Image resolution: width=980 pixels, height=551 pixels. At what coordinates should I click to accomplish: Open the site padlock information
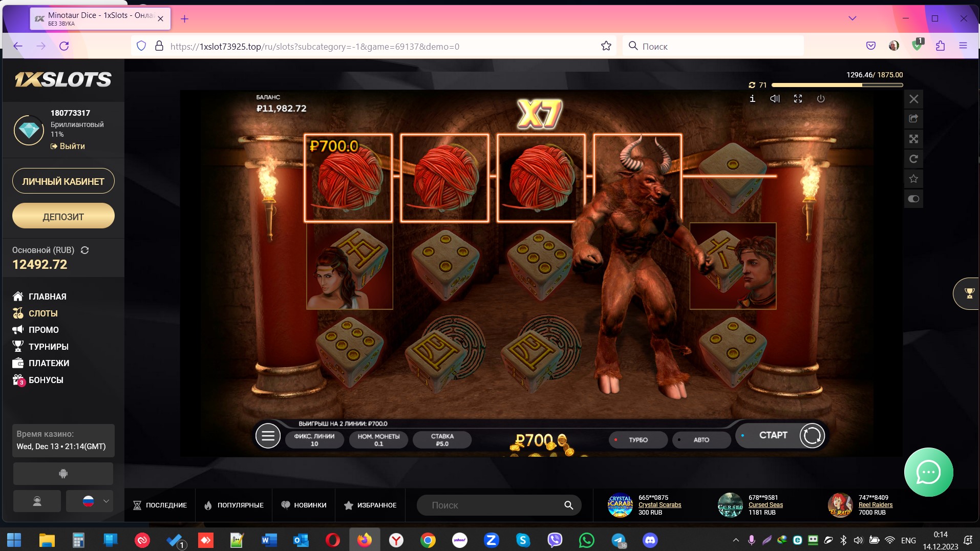click(x=159, y=46)
